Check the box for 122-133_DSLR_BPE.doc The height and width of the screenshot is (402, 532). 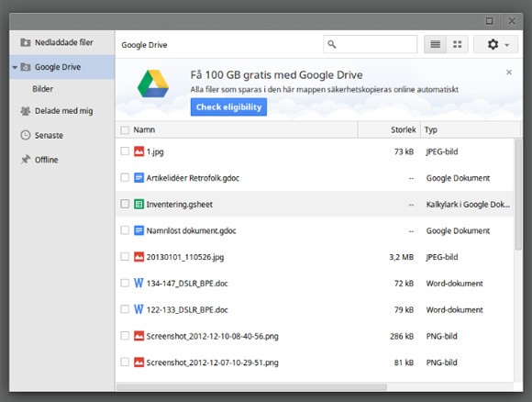[125, 309]
